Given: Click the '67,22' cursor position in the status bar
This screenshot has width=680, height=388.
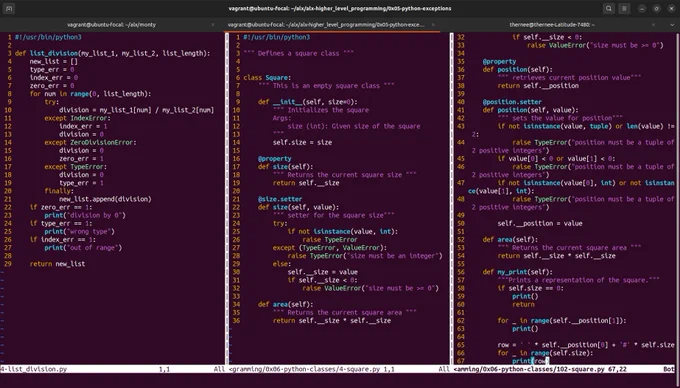Looking at the screenshot, I should (x=618, y=369).
